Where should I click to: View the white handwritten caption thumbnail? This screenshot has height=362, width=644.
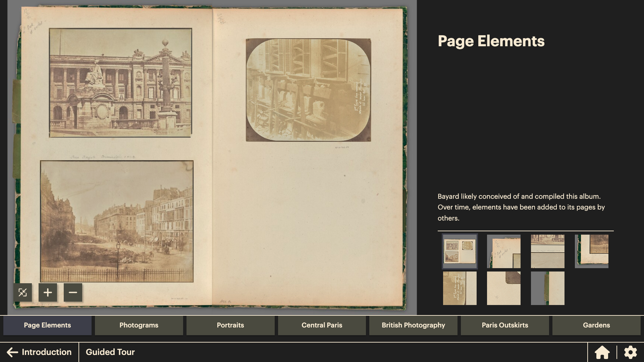tap(460, 288)
